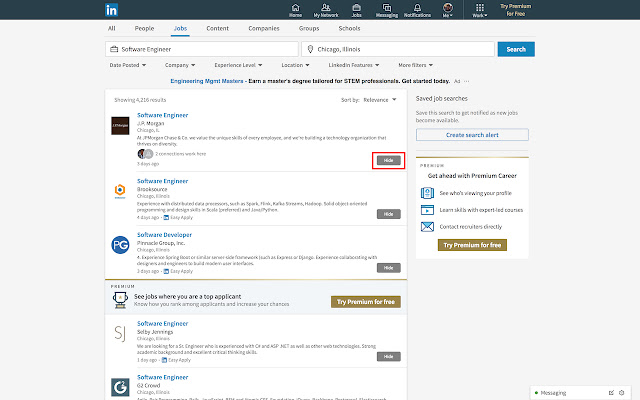Click 'Showing 4,216 results' text

(x=140, y=100)
